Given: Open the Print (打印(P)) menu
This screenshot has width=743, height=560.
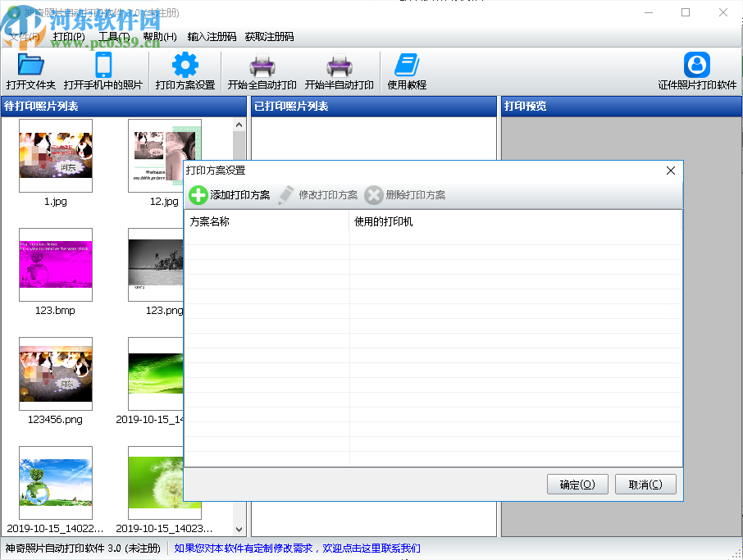Looking at the screenshot, I should tap(69, 37).
